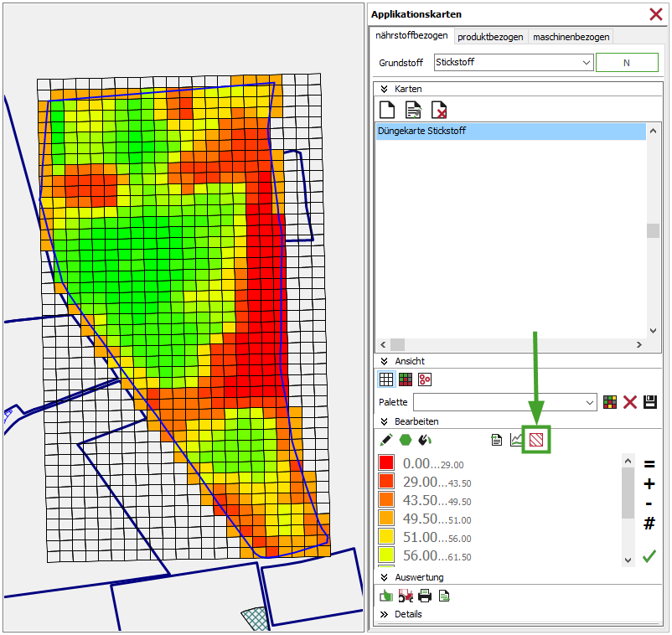Viewport: 672px width, 635px height.
Task: Toggle the colored grid view mode
Action: click(406, 379)
